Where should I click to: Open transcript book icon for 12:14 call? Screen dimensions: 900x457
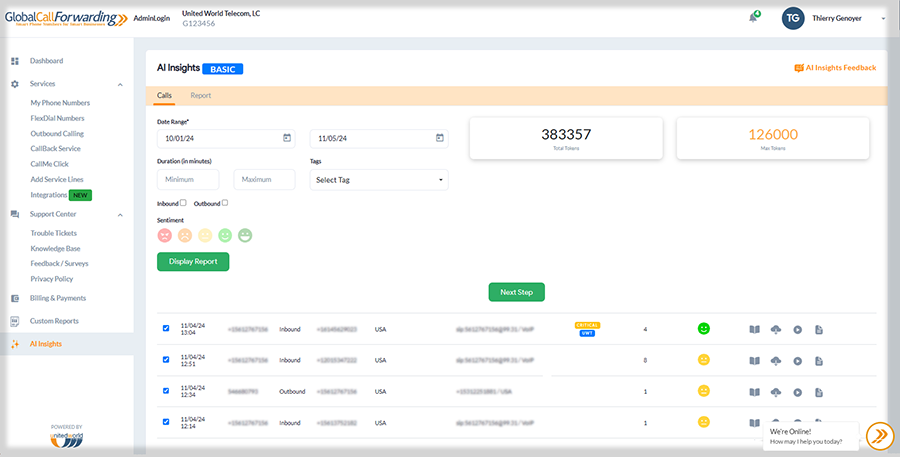point(754,423)
